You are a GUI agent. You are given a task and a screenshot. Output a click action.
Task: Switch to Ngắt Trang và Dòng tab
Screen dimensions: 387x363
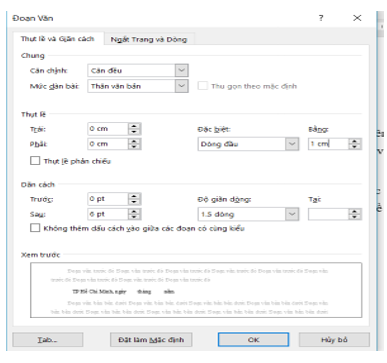coord(149,39)
